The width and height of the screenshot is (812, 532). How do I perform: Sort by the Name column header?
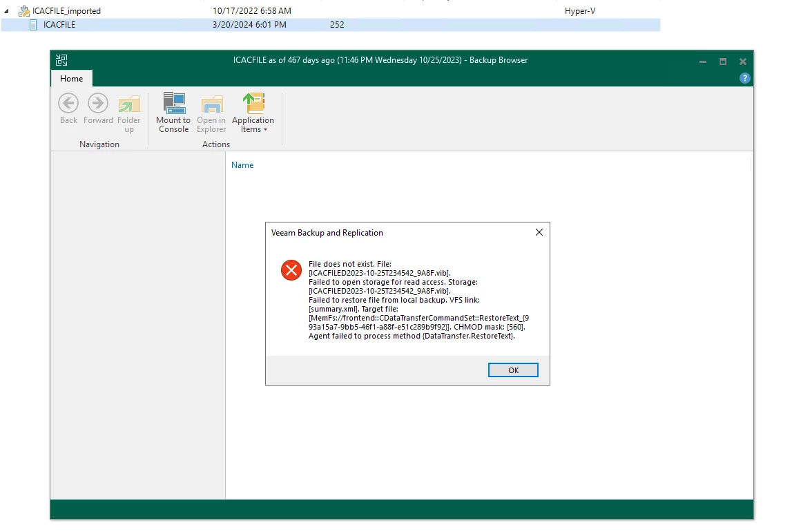[x=242, y=164]
